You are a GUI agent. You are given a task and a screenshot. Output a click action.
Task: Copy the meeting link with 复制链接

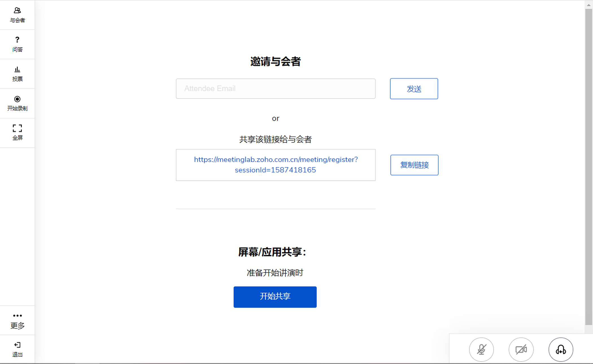click(x=414, y=165)
